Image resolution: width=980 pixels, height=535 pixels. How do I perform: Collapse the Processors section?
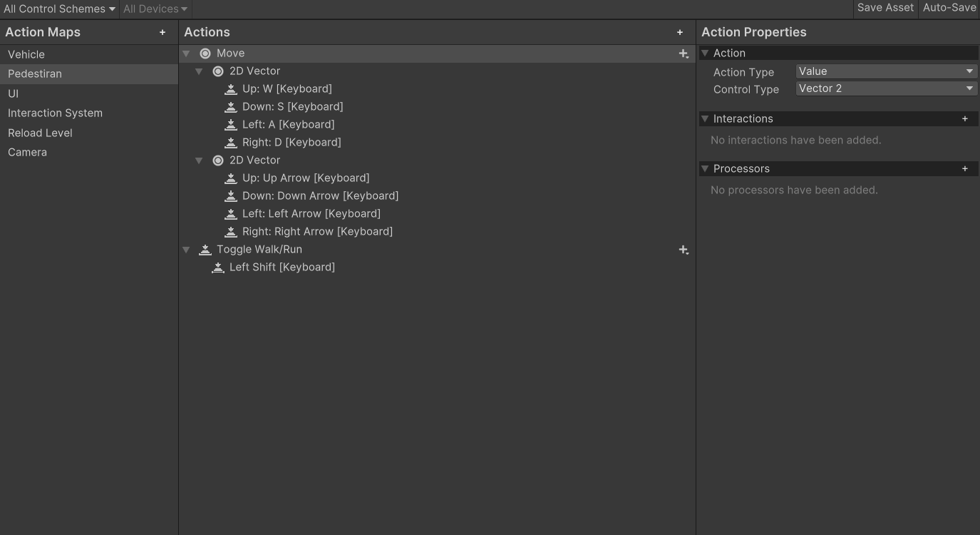click(x=705, y=168)
